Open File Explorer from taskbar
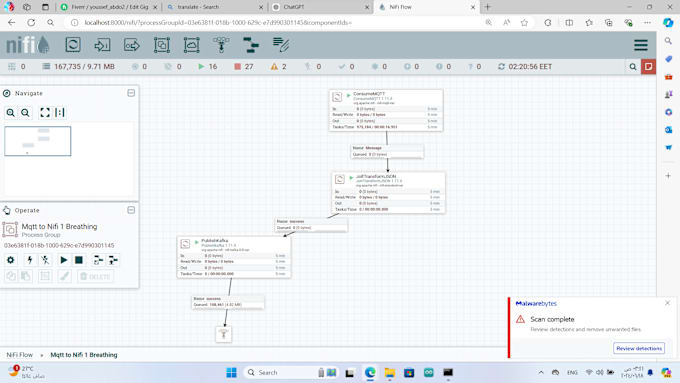Viewport: 680px width, 383px height. (389, 373)
